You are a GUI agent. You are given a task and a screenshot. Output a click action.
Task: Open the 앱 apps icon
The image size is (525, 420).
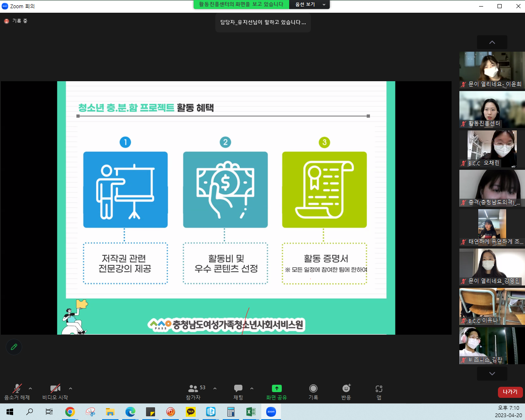click(379, 392)
